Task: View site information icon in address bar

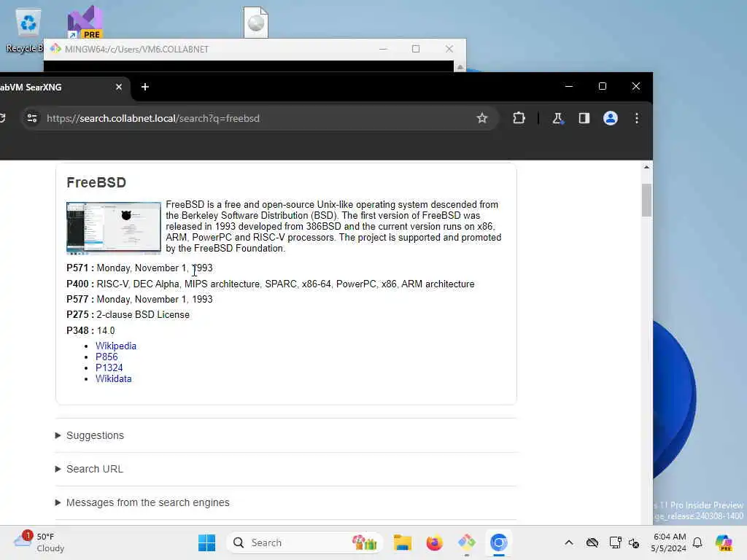Action: click(32, 118)
